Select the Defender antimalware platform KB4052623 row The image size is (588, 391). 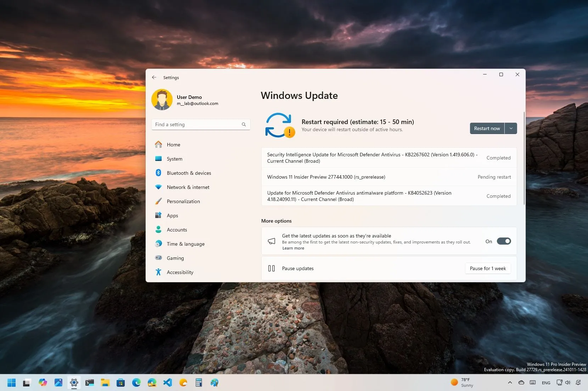coord(389,196)
